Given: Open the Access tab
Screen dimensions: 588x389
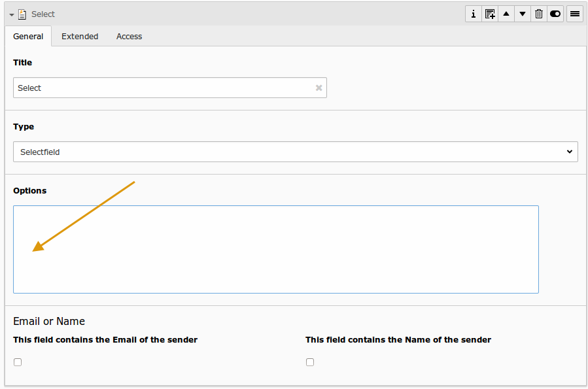Looking at the screenshot, I should 128,36.
